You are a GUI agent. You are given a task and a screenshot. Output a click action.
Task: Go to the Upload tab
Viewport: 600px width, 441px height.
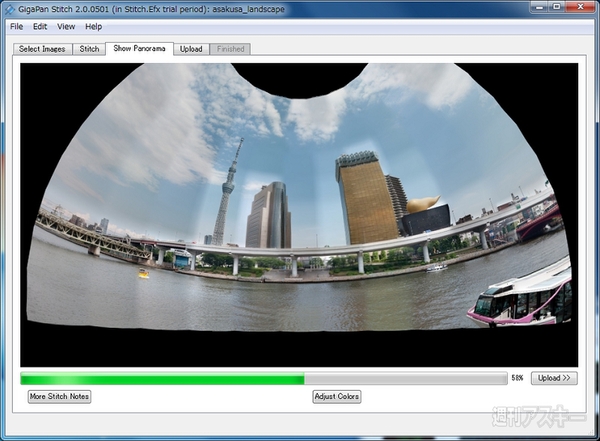[191, 49]
